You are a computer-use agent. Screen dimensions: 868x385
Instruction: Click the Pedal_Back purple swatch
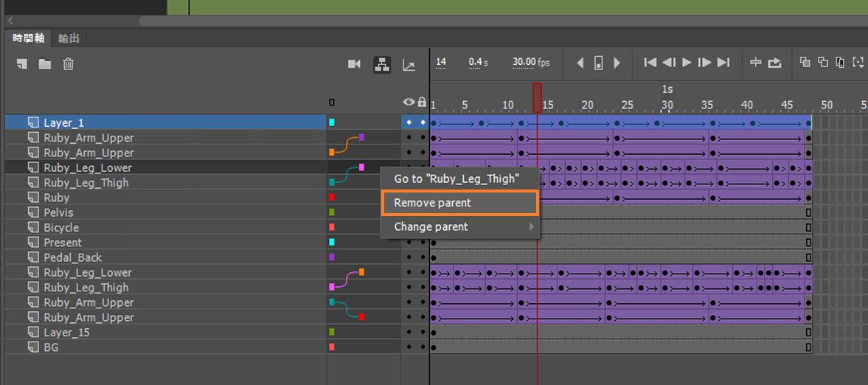[x=332, y=257]
